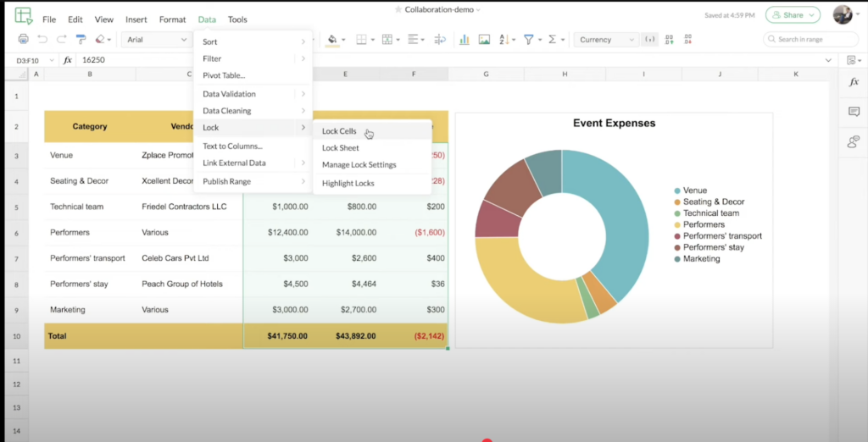
Task: Open the File menu
Action: pos(49,19)
